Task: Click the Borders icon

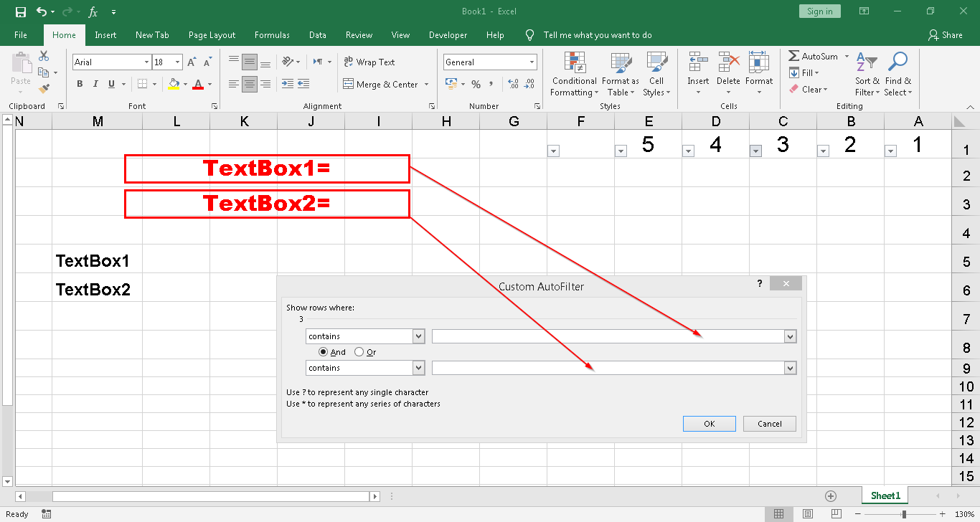Action: click(143, 84)
